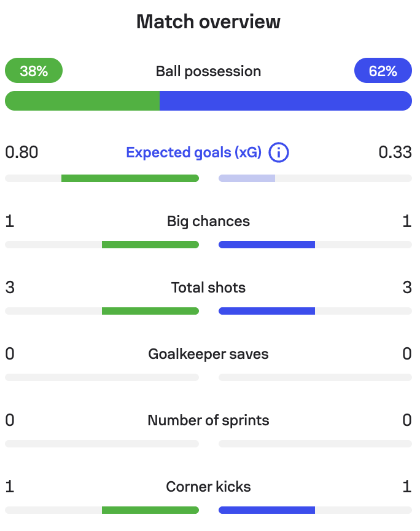
Task: Click the light blue expected goals bar
Action: 247,178
